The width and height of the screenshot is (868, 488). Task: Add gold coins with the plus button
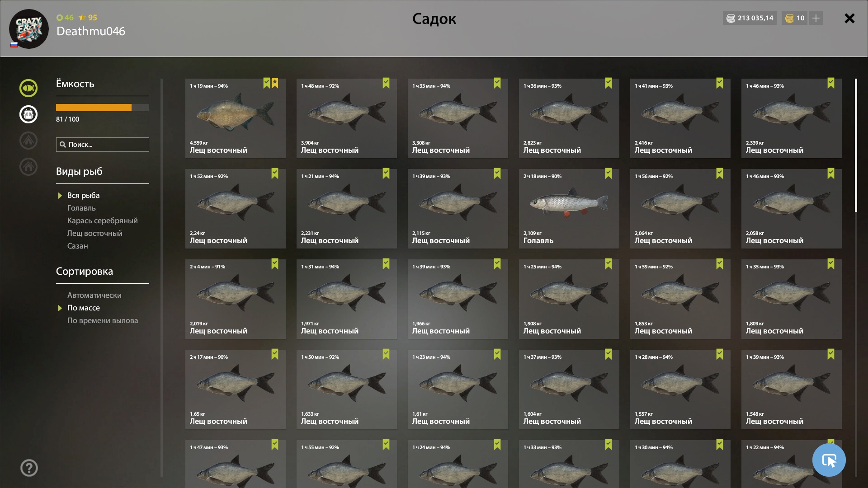pos(816,18)
